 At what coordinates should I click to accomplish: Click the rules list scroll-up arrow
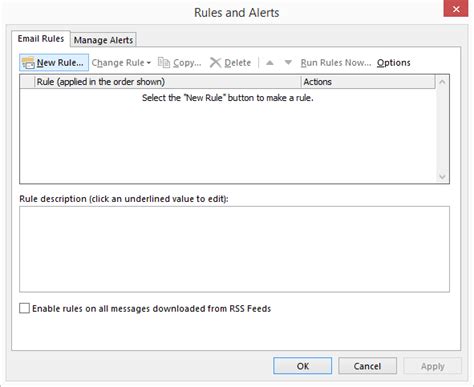point(442,82)
